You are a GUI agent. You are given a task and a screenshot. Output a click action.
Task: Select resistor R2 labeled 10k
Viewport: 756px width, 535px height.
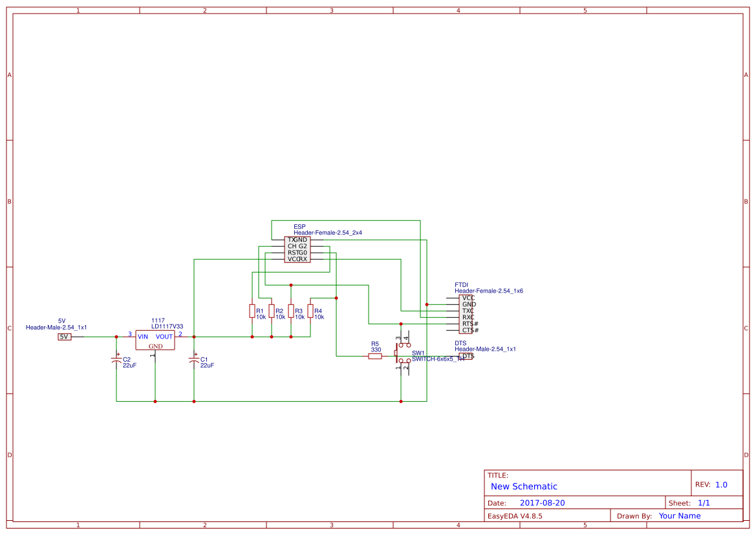pos(272,312)
